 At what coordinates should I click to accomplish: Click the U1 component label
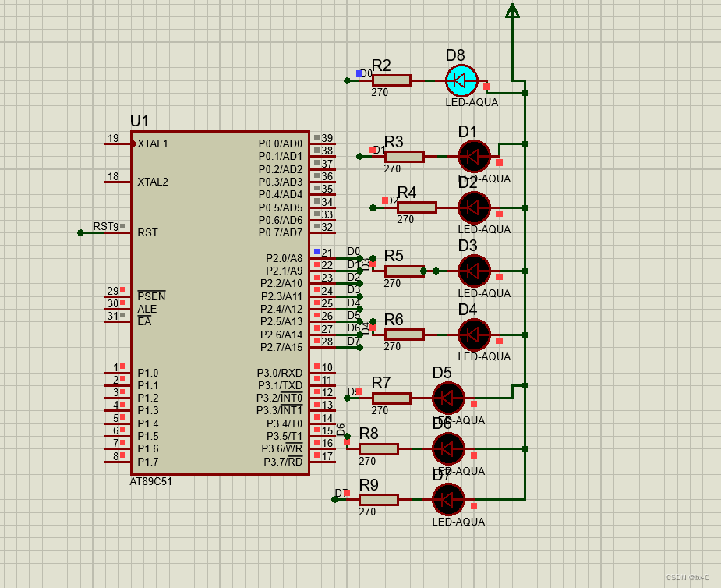point(140,121)
